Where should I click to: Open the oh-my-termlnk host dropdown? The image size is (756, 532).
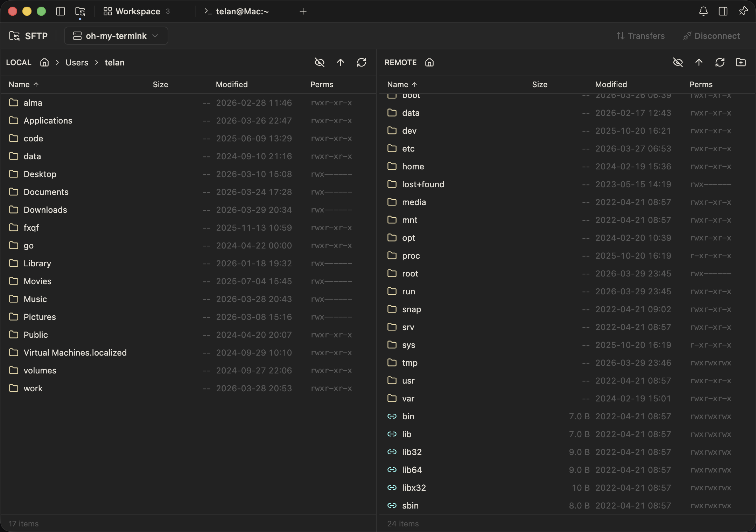point(116,36)
